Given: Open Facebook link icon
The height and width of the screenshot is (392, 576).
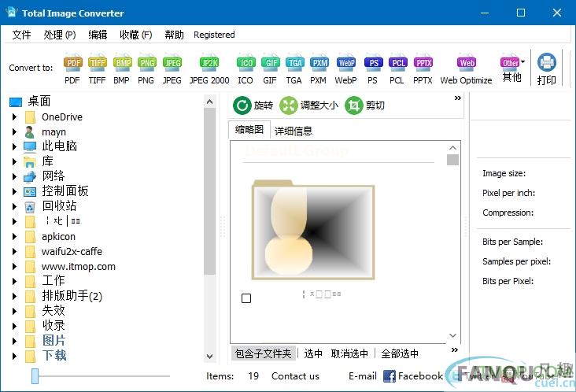Looking at the screenshot, I should (390, 375).
